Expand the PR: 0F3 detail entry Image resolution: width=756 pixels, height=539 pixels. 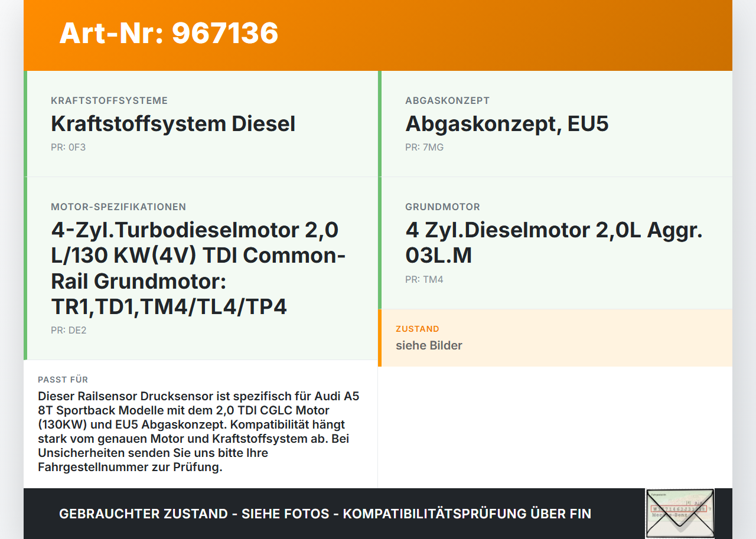pyautogui.click(x=69, y=147)
